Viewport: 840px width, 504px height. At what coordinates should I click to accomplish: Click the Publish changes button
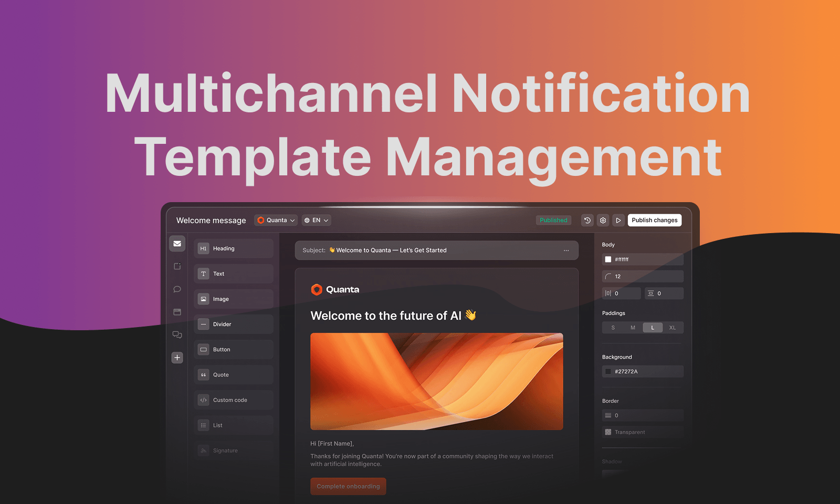655,220
